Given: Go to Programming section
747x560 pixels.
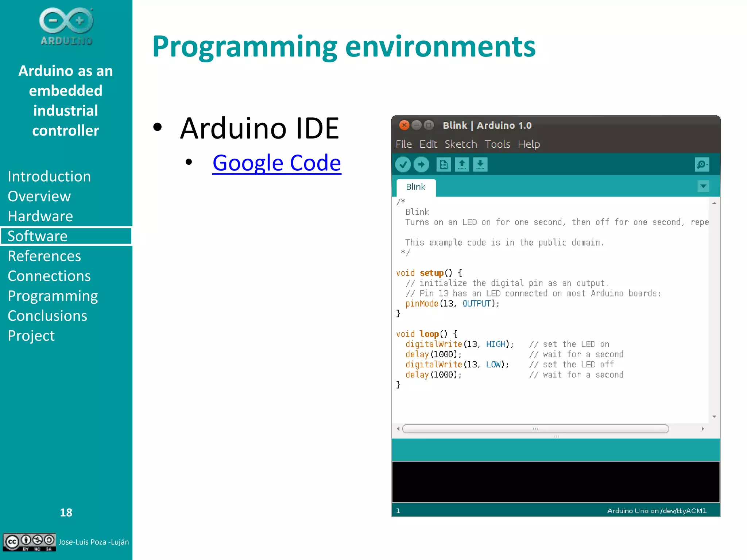Looking at the screenshot, I should (x=53, y=297).
